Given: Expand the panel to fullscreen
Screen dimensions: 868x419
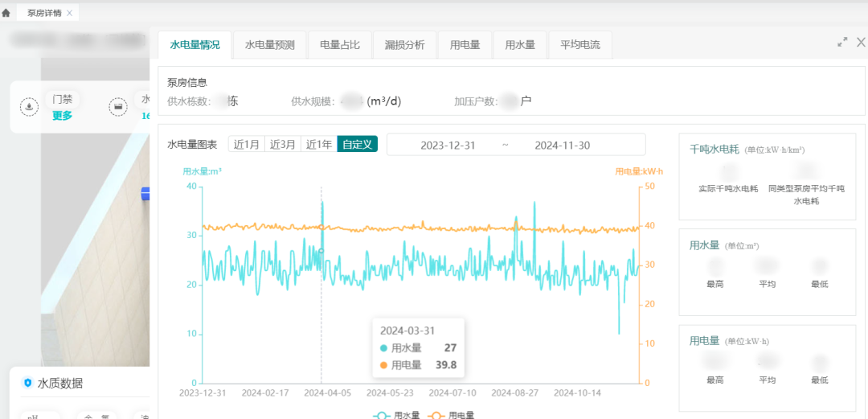Looking at the screenshot, I should point(842,42).
